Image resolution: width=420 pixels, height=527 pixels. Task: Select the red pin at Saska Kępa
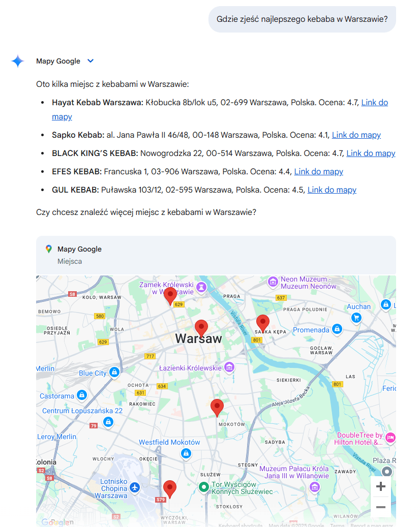262,323
